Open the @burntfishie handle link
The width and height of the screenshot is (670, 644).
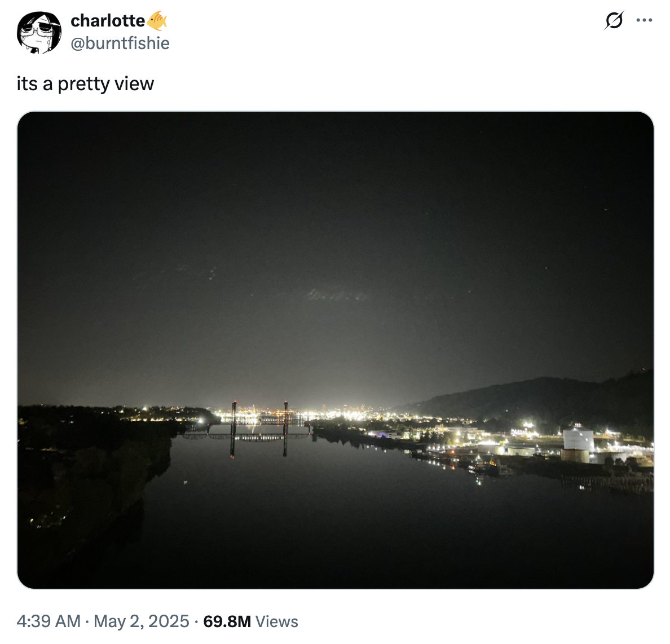(x=120, y=43)
